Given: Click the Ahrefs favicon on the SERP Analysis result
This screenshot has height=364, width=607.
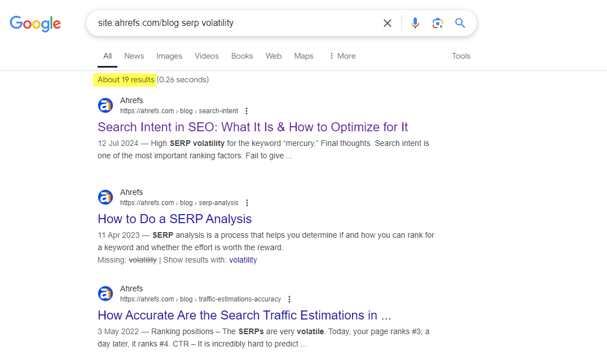Looking at the screenshot, I should point(105,197).
